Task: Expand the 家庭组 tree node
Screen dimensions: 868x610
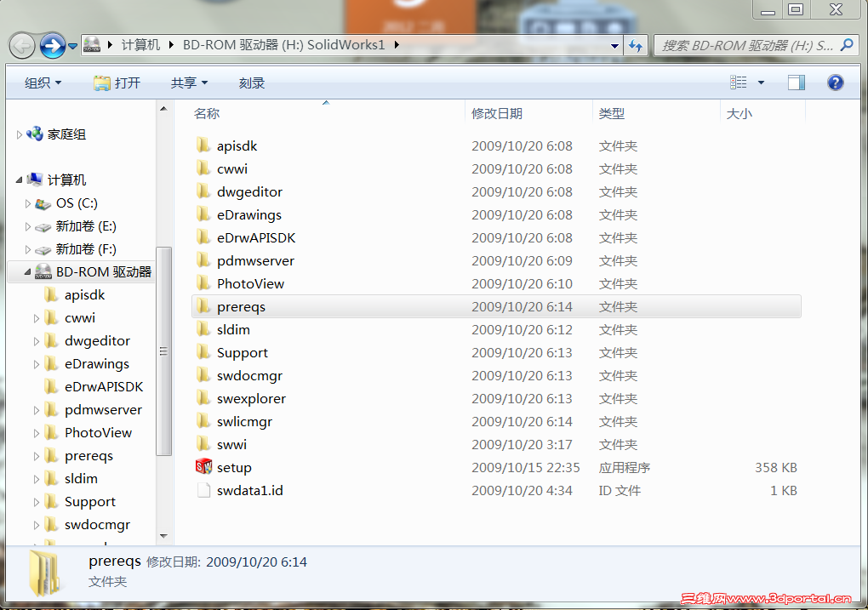Action: click(20, 134)
